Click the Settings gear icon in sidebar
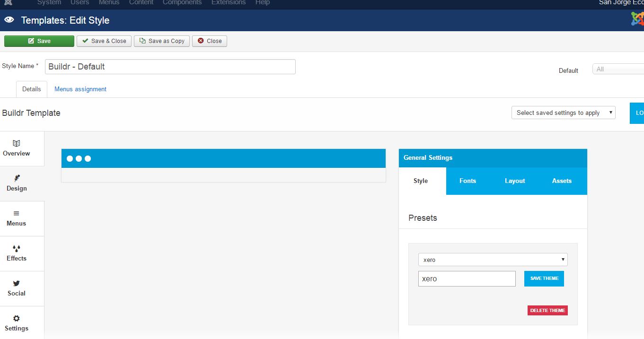The image size is (644, 339). 17,318
